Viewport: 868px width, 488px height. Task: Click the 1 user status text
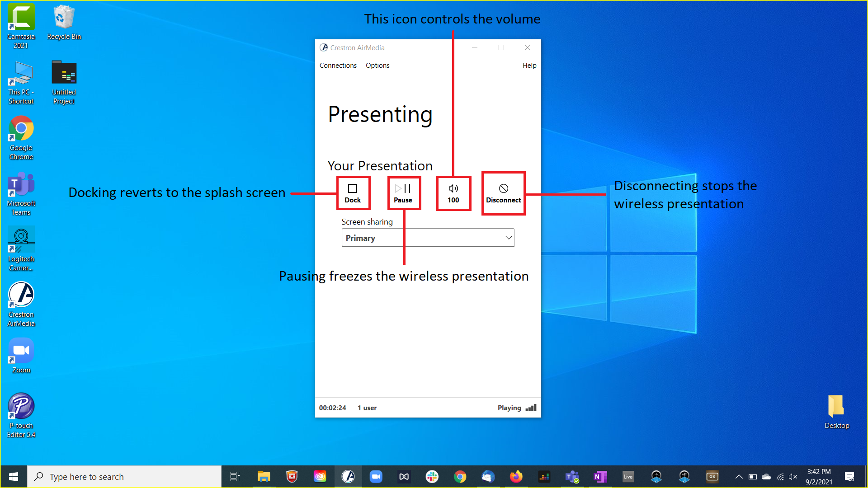click(x=367, y=408)
